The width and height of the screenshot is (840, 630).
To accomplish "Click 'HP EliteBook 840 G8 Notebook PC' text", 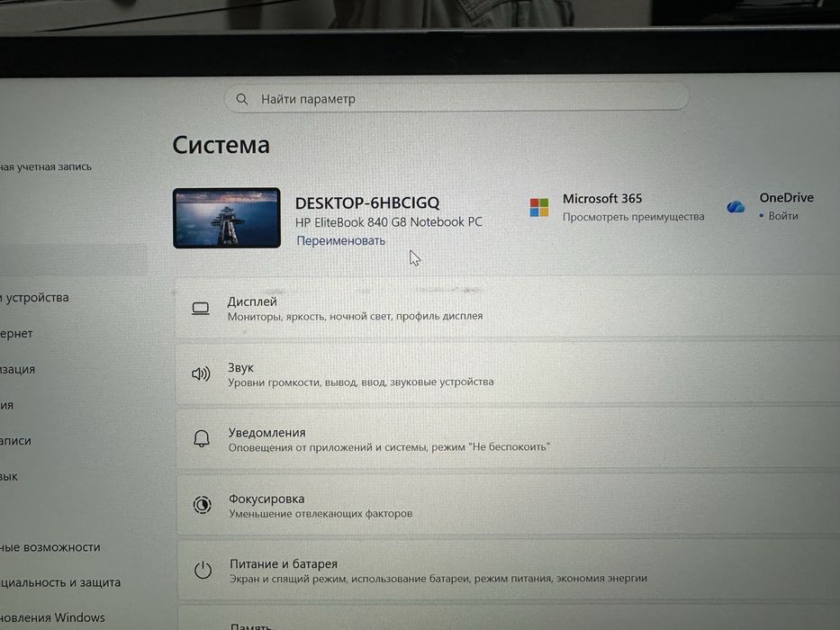I will tap(388, 221).
